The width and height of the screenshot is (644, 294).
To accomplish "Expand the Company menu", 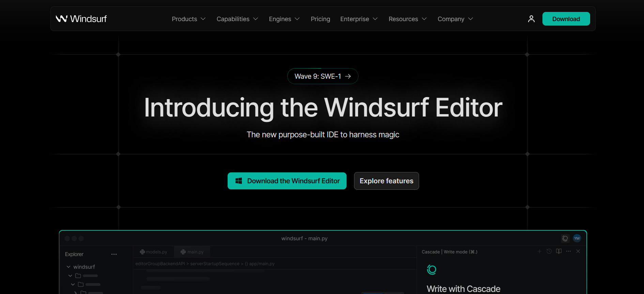I will coord(455,19).
